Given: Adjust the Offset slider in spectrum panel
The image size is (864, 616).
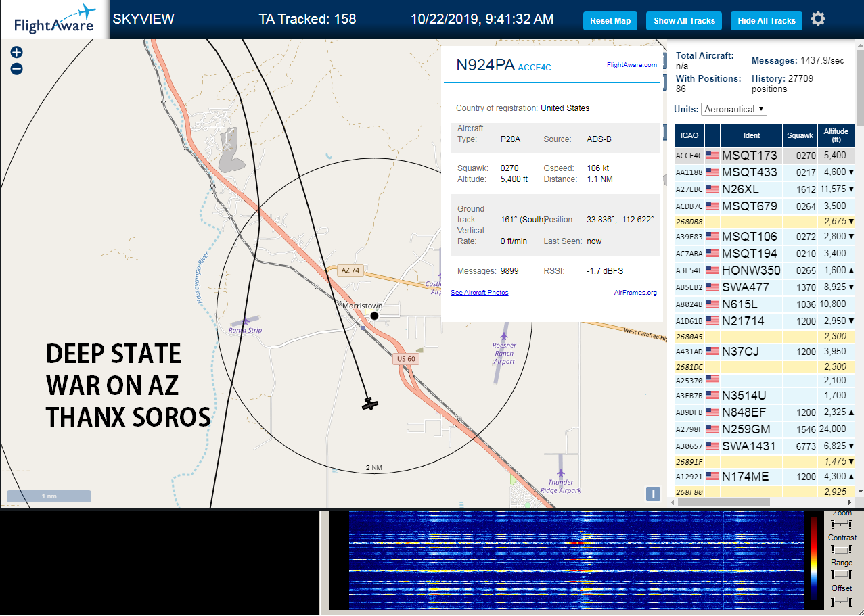Looking at the screenshot, I should tap(841, 600).
